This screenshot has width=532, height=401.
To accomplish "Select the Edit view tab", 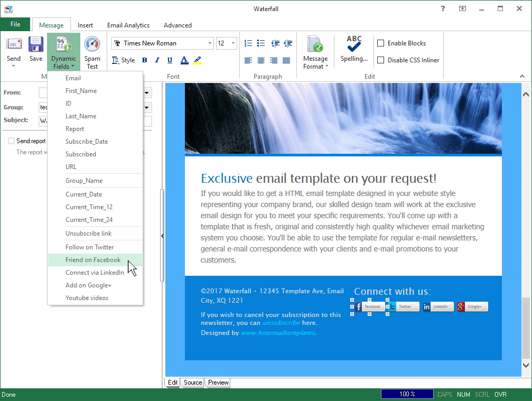I will point(173,383).
